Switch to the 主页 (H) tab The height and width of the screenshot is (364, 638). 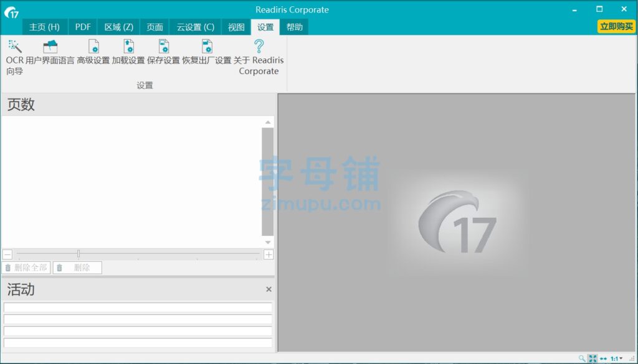point(44,27)
